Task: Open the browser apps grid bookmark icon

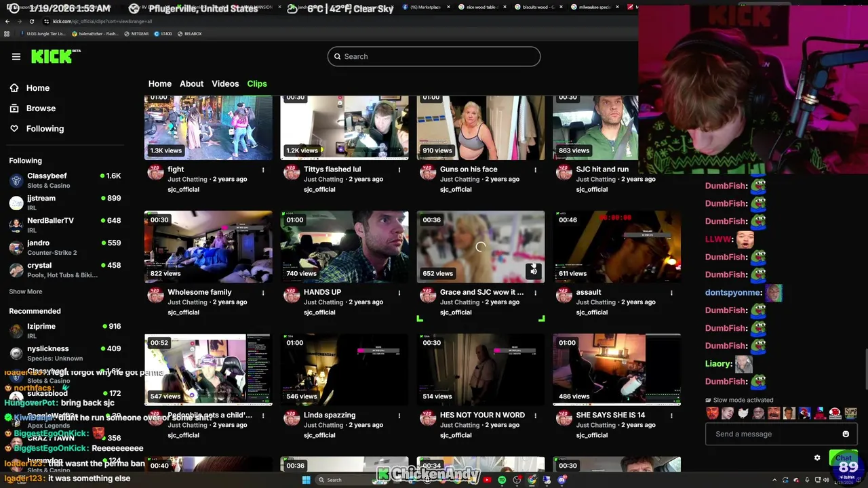Action: [x=7, y=33]
